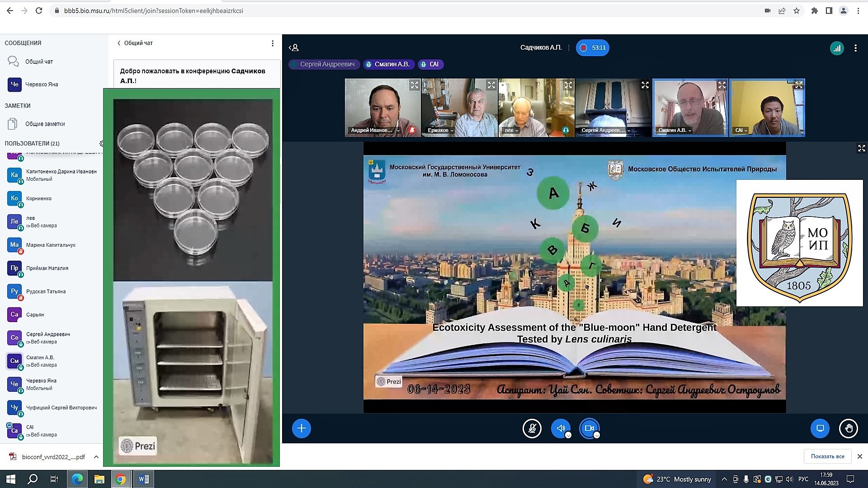Expand лев webcam to fullscreen
This screenshot has width=868, height=488.
(568, 85)
